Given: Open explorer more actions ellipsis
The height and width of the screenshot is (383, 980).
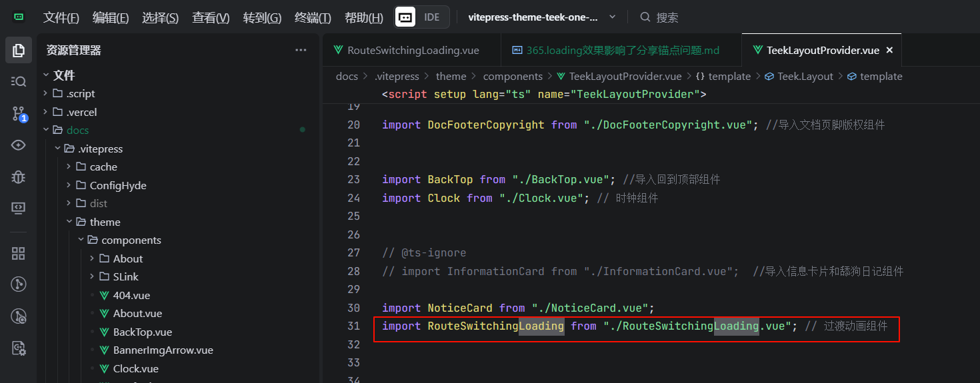Looking at the screenshot, I should coord(301,50).
